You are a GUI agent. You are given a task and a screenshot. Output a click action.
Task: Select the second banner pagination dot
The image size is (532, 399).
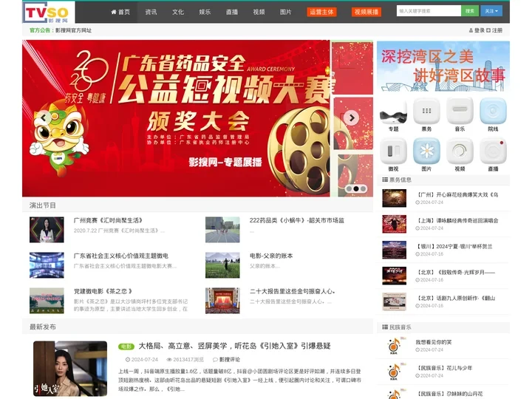click(x=356, y=188)
